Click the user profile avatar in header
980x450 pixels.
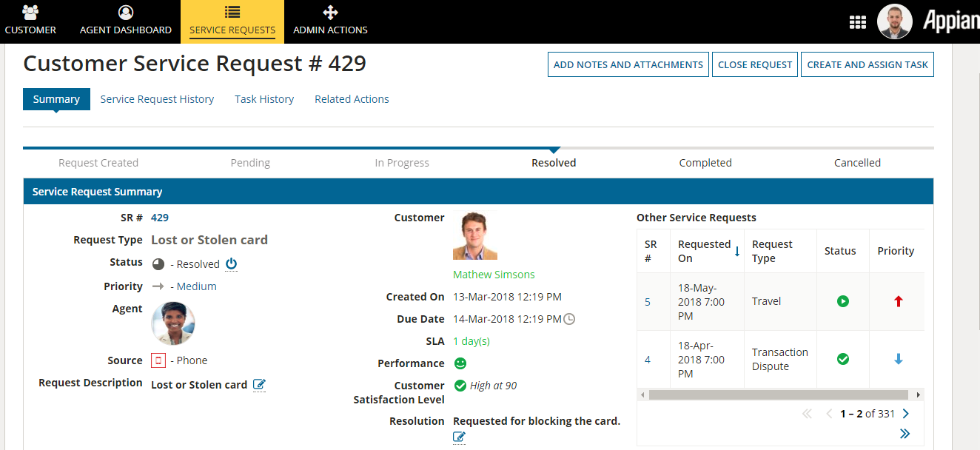895,21
